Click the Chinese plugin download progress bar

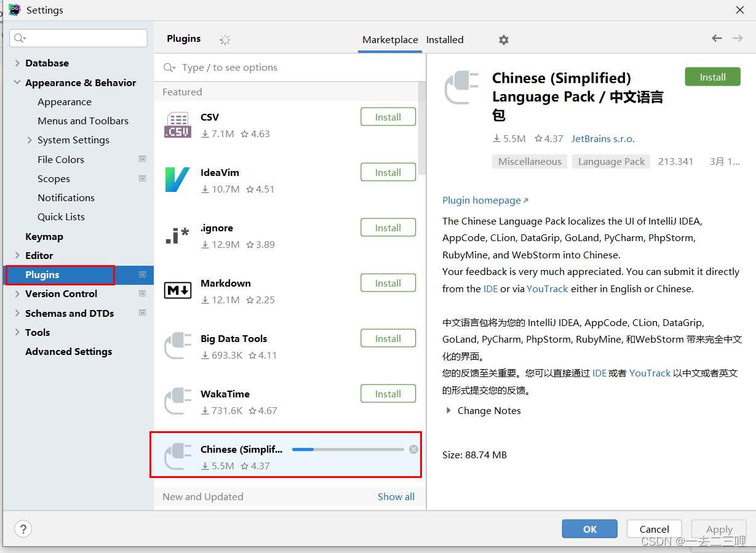348,450
